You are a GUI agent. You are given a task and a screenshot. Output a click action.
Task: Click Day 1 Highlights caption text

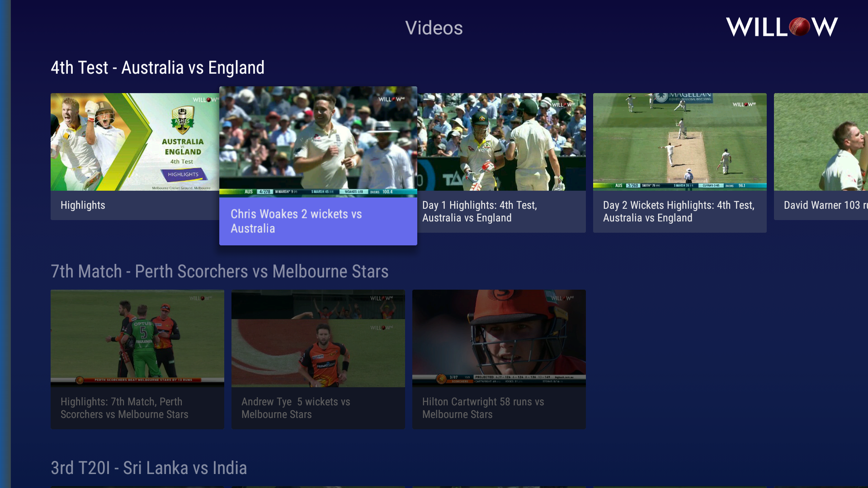click(x=480, y=211)
